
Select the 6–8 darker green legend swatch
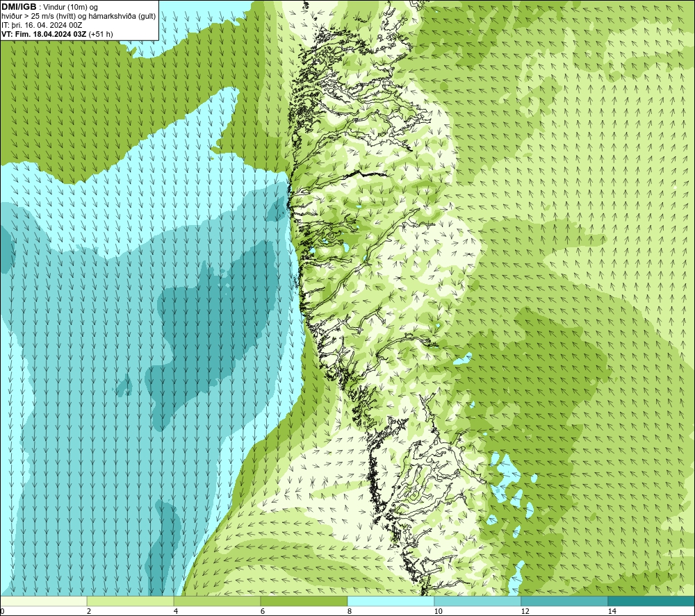click(304, 601)
